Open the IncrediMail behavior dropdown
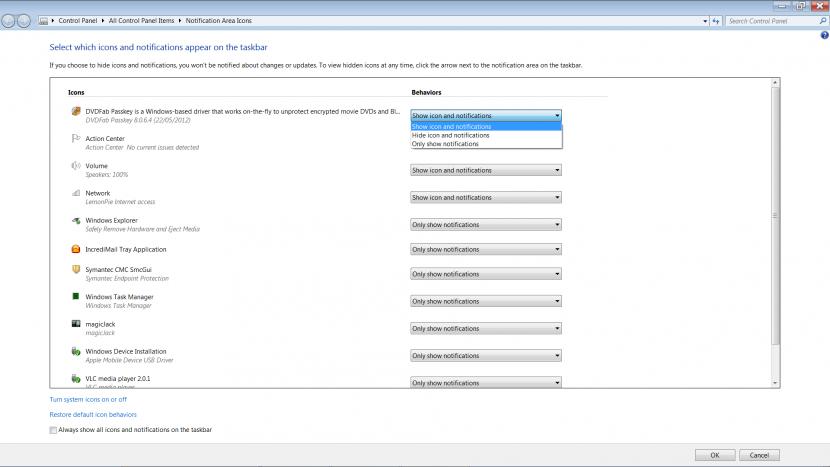The image size is (830, 467). click(x=485, y=249)
